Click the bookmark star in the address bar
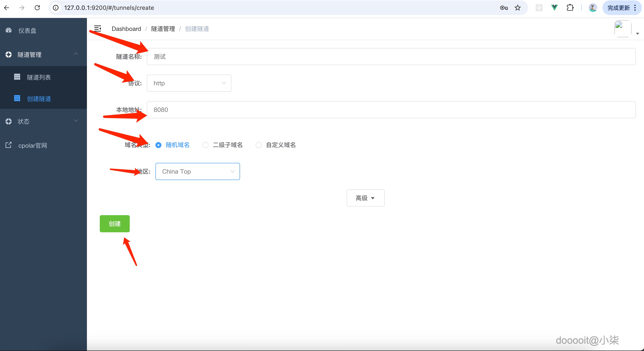 (x=518, y=7)
